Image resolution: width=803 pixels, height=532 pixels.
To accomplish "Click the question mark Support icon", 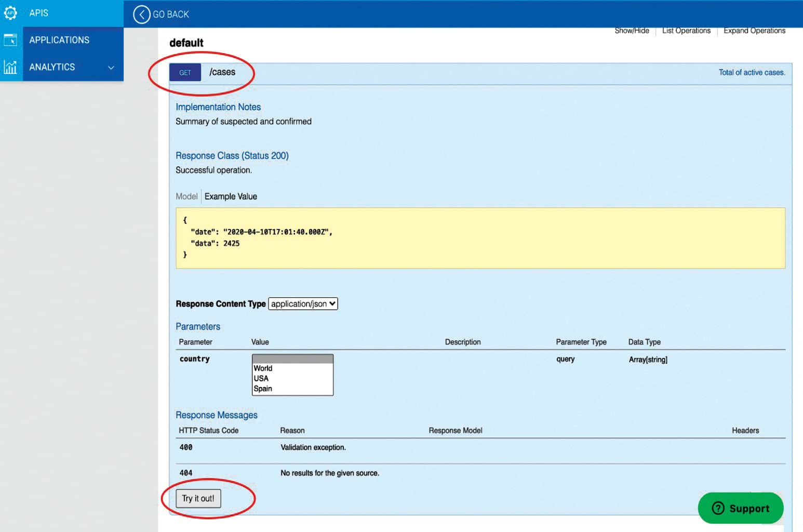I will click(718, 508).
